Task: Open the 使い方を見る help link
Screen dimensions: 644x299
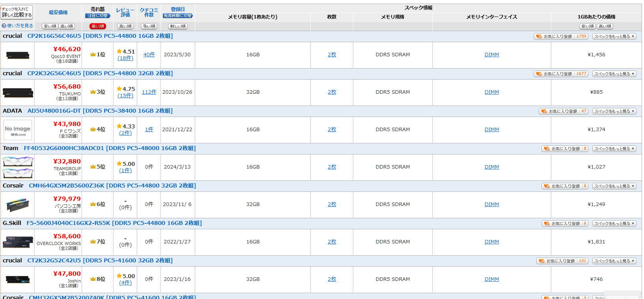Action: (x=17, y=26)
